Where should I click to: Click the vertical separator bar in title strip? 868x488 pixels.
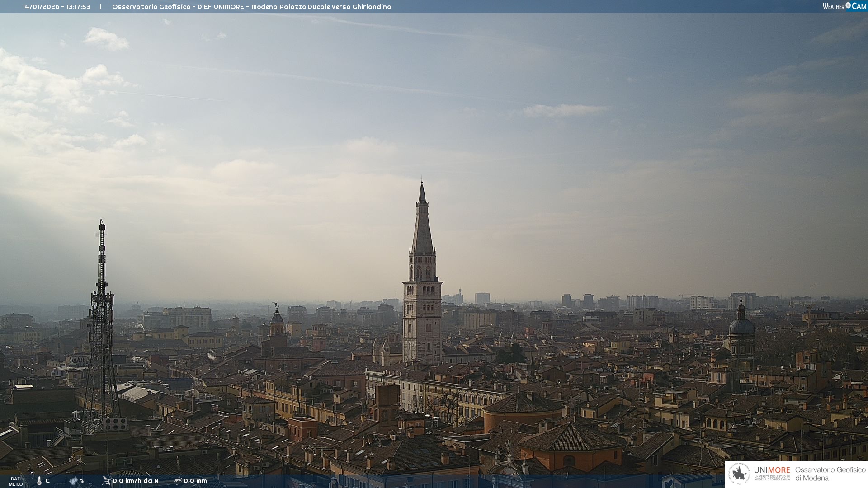point(100,7)
